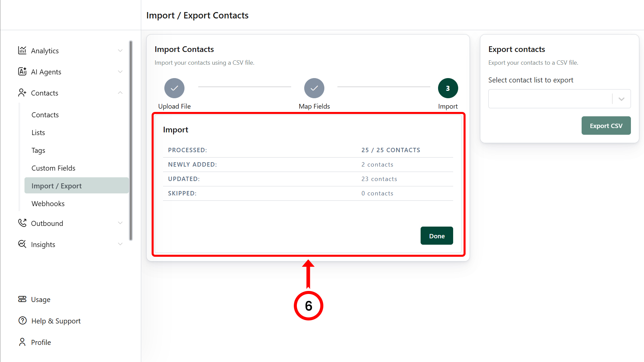Click the Usage icon
Screen dimensions: 644x362
pos(22,299)
